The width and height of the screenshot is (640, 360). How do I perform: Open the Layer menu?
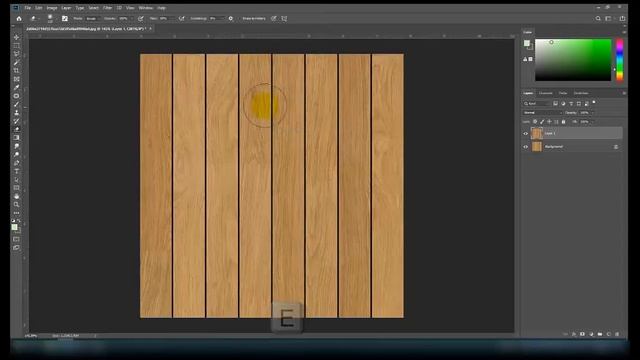click(x=66, y=8)
